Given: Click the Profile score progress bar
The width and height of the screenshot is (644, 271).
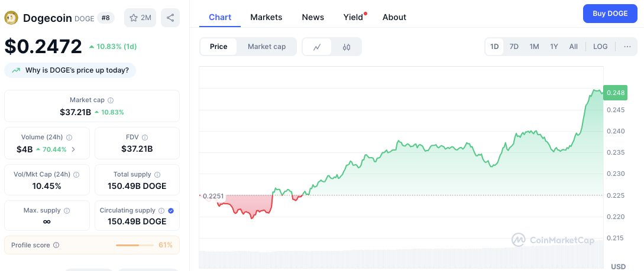Looking at the screenshot, I should pos(134,245).
